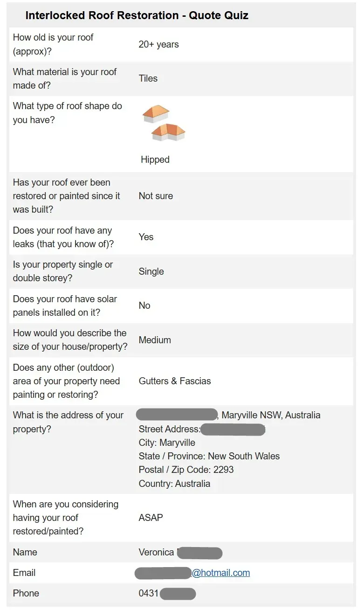Click the 'ASAP' timing answer
The width and height of the screenshot is (364, 610).
pos(151,518)
